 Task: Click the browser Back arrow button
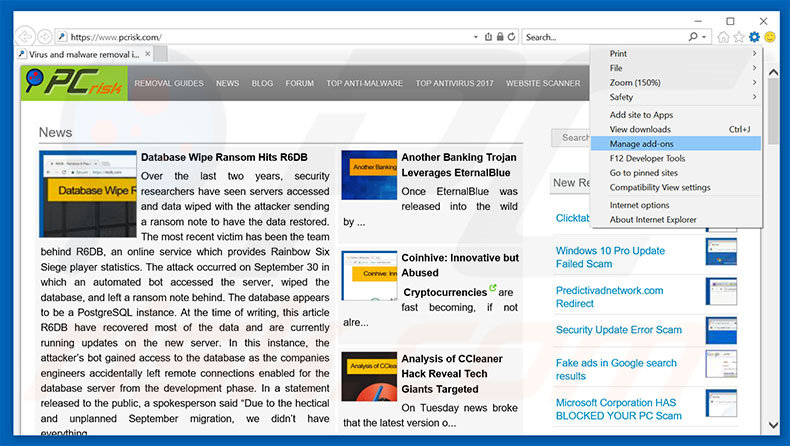[x=25, y=37]
